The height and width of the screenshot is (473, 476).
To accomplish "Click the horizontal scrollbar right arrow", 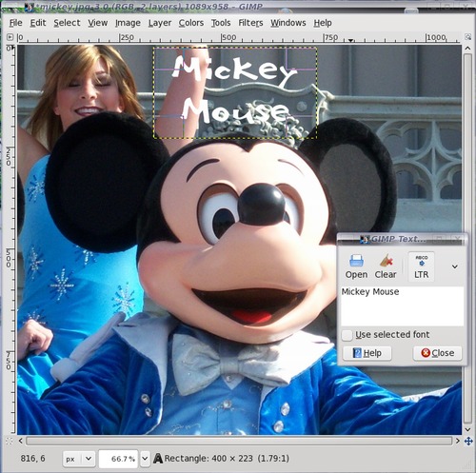I will tap(458, 441).
